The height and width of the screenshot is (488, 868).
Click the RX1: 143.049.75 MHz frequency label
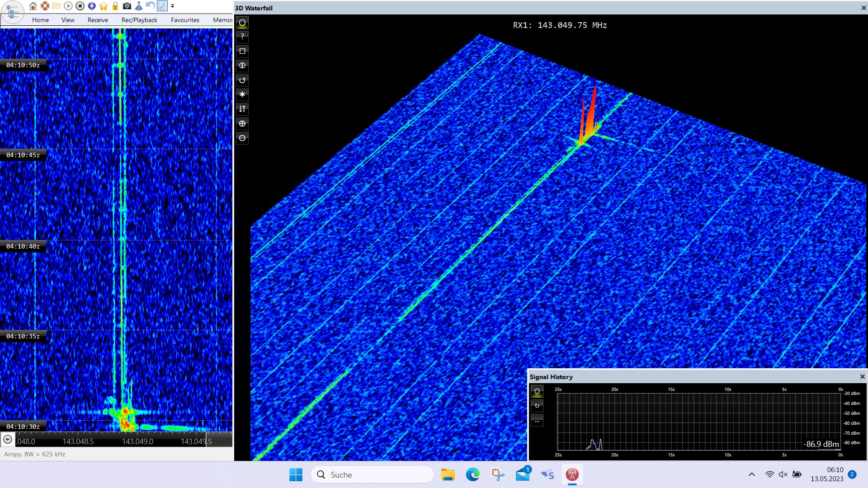point(560,25)
